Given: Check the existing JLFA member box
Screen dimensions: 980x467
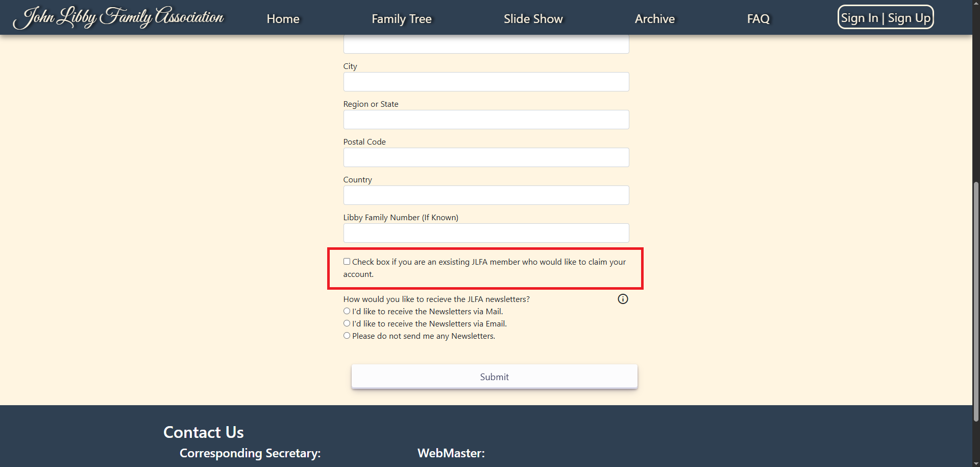Looking at the screenshot, I should point(347,262).
